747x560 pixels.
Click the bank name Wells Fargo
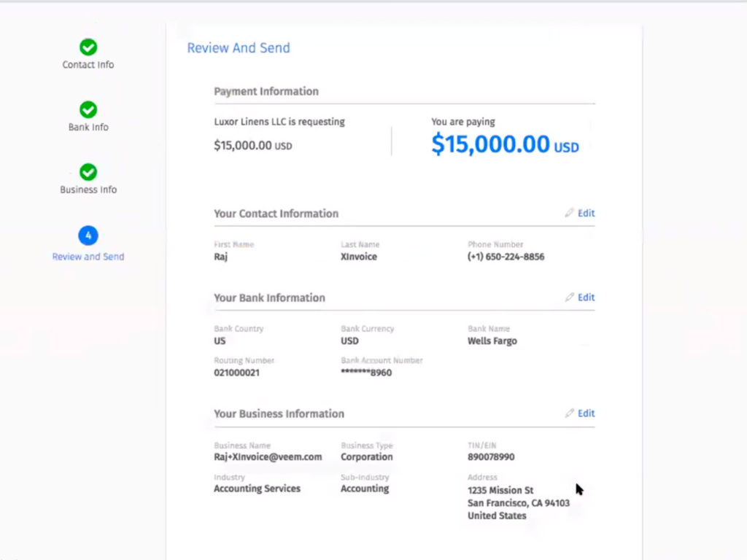(492, 341)
